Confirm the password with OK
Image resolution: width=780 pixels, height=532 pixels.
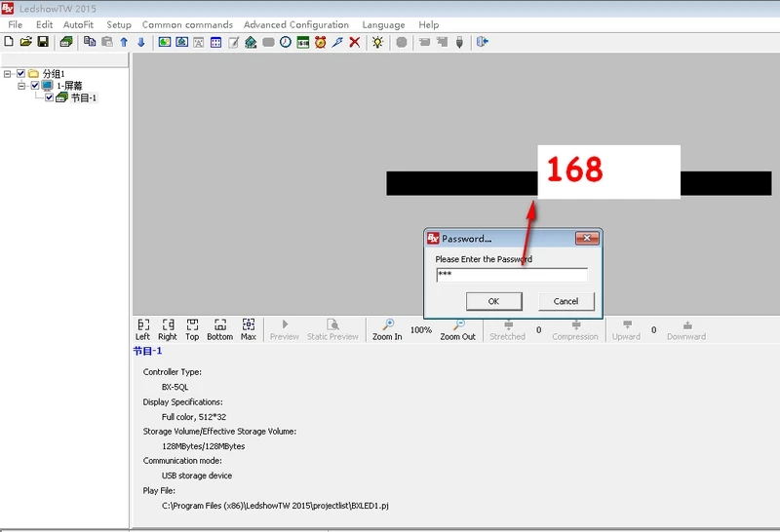(494, 301)
